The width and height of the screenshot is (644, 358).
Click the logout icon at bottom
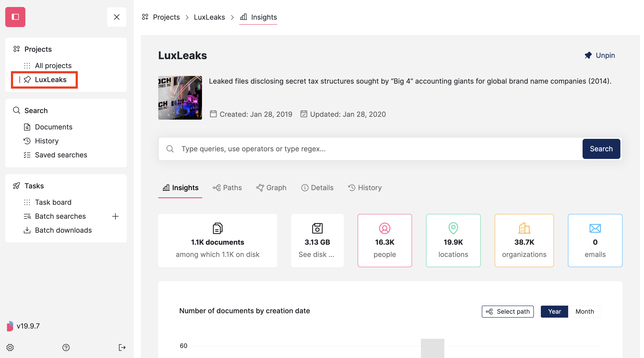pos(122,348)
